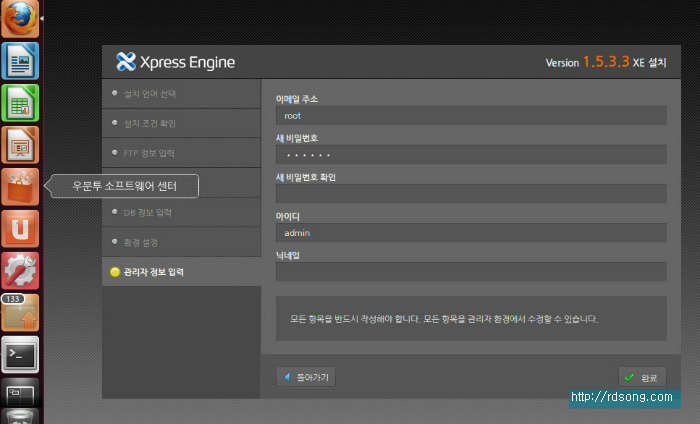Screen dimensions: 700x424
Task: Launch LibreOffice Writer from the dock
Action: point(20,61)
